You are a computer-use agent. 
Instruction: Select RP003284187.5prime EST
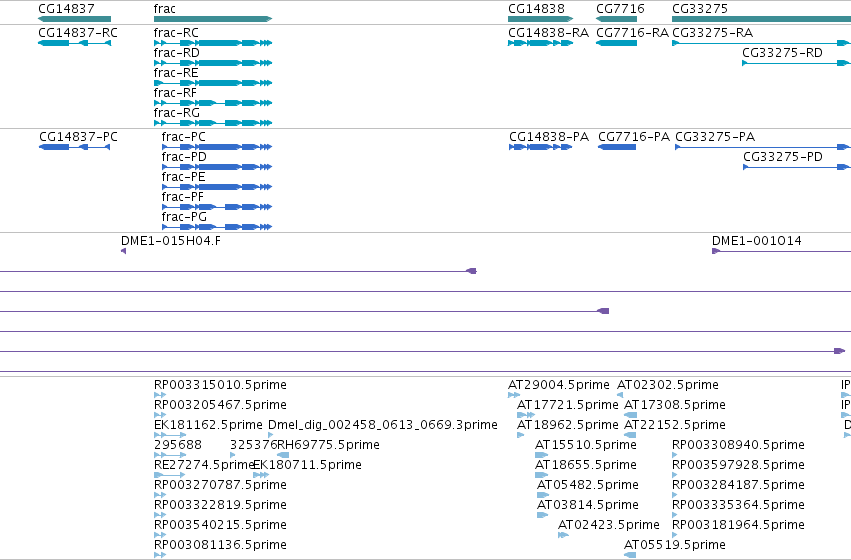[x=738, y=485]
